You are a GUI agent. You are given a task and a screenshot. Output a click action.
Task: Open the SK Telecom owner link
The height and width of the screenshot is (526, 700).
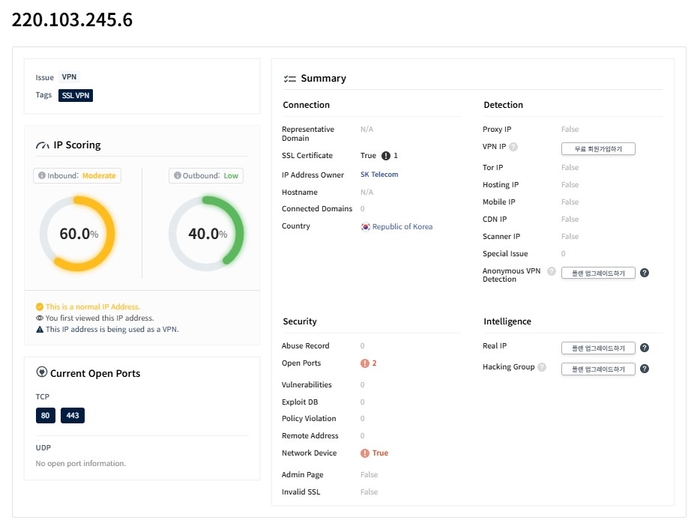point(379,174)
